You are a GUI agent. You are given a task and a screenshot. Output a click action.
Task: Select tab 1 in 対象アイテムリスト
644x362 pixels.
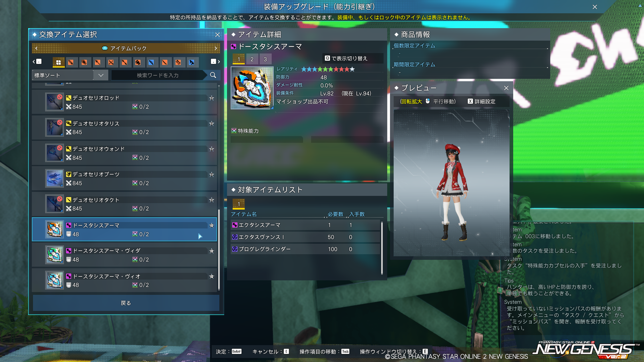click(238, 204)
